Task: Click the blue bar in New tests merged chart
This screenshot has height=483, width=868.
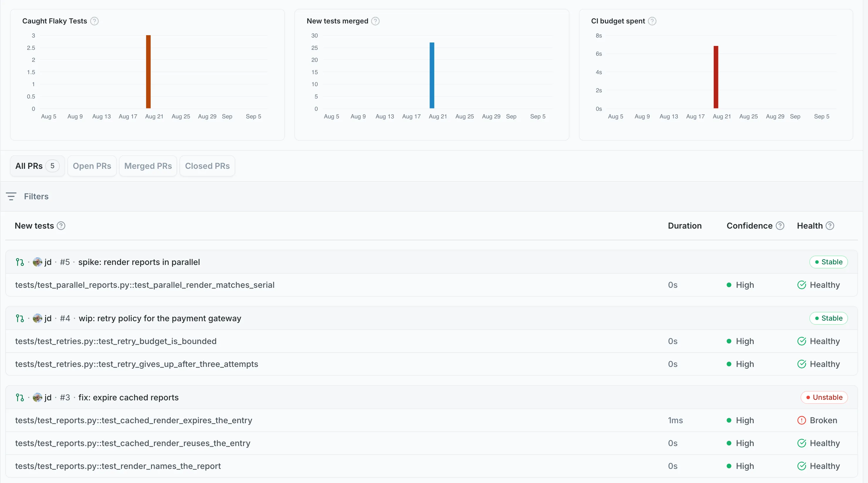Action: (x=432, y=75)
